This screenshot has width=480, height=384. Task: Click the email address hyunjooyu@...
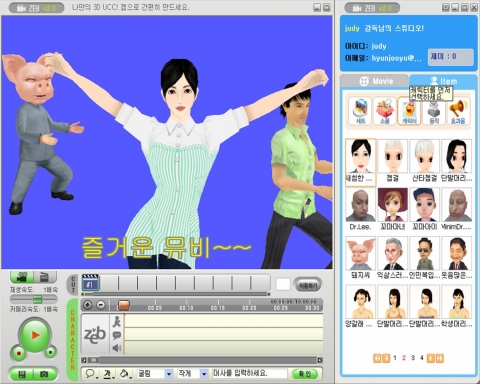(397, 58)
